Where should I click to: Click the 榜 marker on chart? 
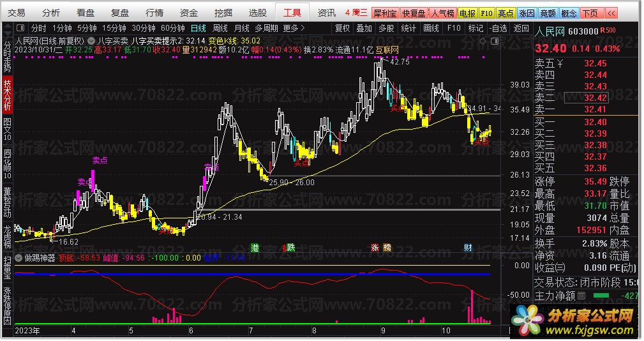coord(387,247)
